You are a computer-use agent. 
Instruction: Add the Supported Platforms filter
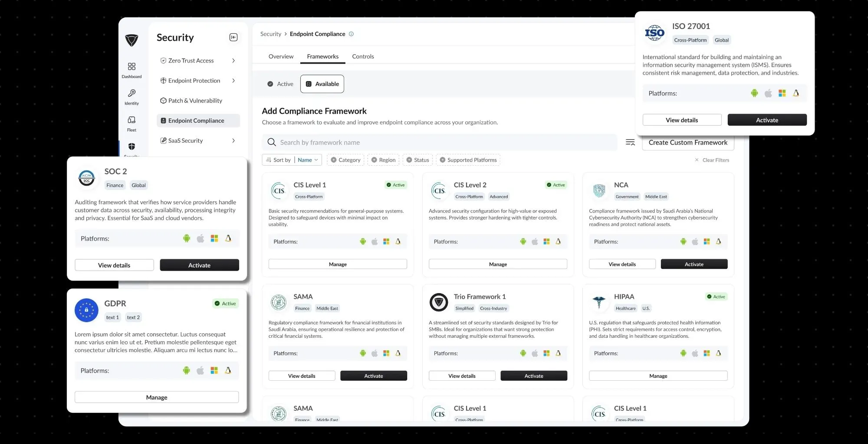point(468,160)
